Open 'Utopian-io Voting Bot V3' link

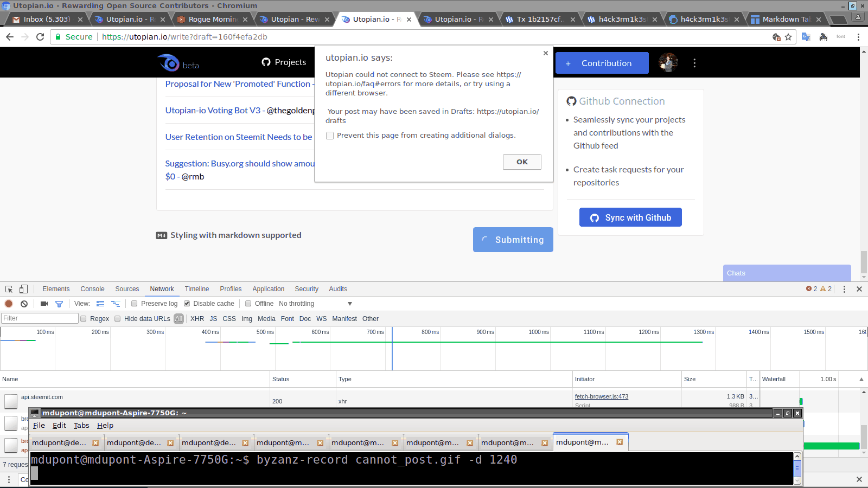213,111
